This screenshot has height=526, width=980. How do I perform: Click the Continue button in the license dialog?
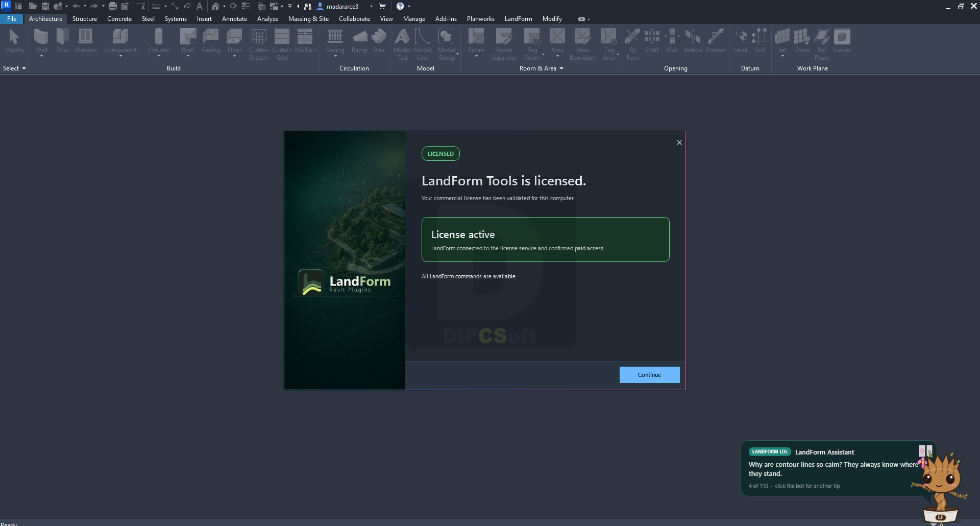tap(649, 375)
